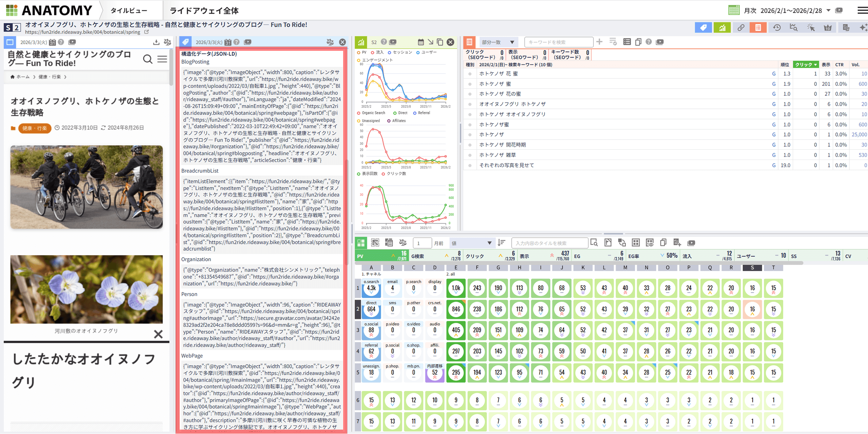Click the download icon in page preview panel
868x434 pixels.
(156, 42)
